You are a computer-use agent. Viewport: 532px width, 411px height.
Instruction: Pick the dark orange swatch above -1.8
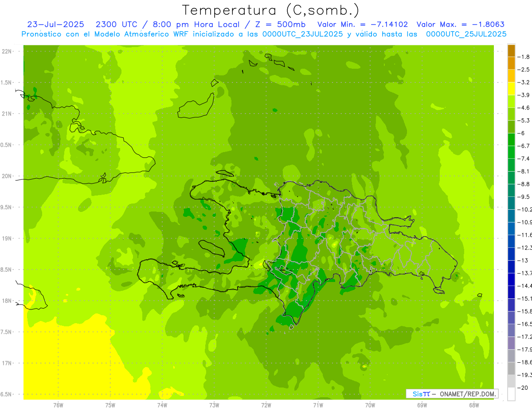click(511, 51)
